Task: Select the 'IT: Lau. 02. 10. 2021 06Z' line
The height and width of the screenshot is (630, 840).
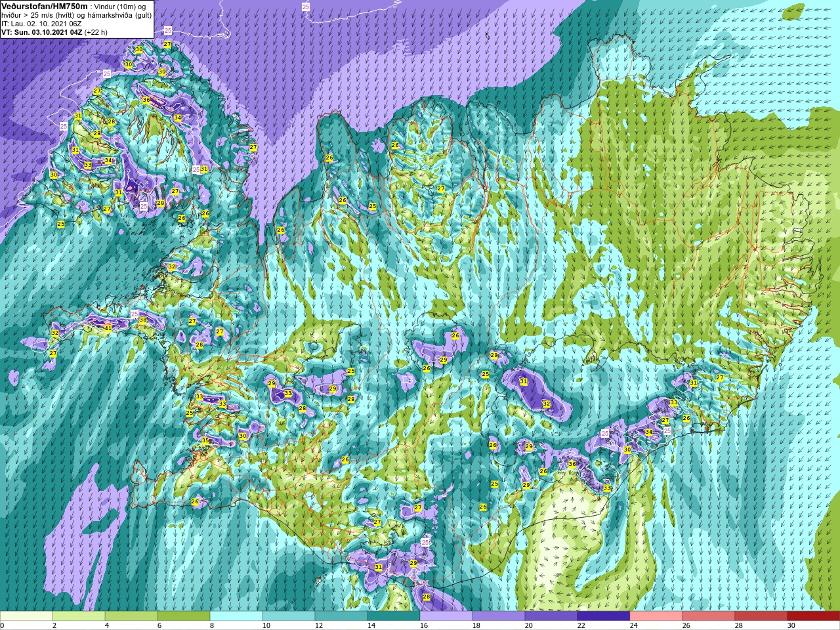Action: tap(41, 24)
